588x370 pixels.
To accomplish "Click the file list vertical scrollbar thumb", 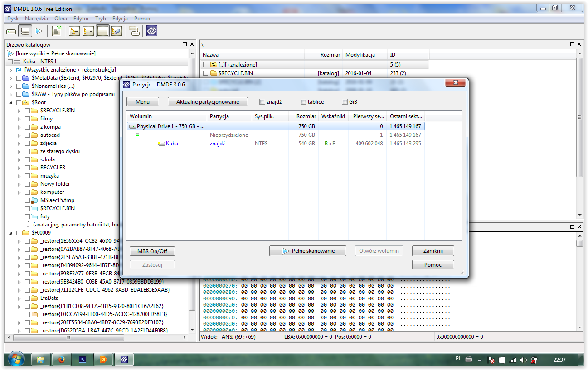I will [579, 117].
